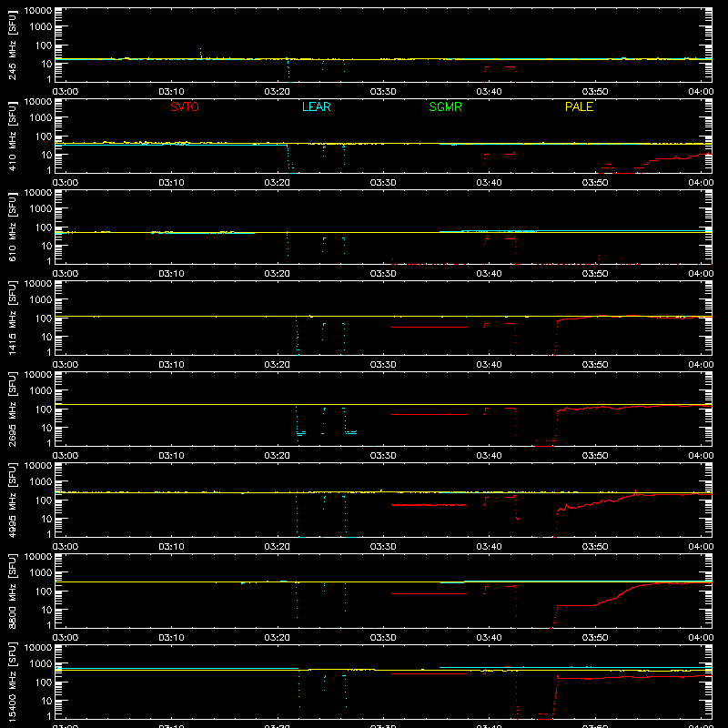728x728 pixels.
Task: Click the 1000 y-axis value on the 8800 MHz panel
Action: pos(41,573)
